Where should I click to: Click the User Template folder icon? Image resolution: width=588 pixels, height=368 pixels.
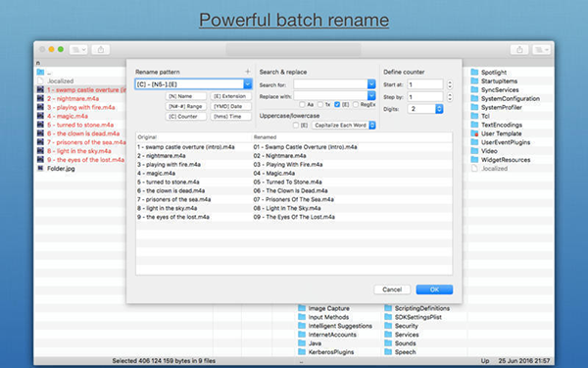[474, 133]
